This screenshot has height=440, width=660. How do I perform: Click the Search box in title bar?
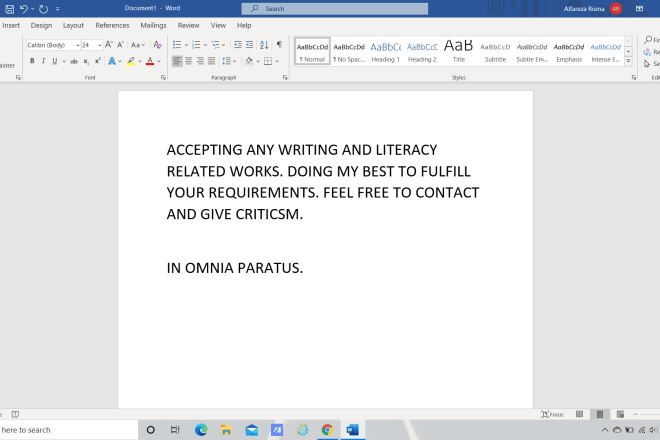(335, 8)
